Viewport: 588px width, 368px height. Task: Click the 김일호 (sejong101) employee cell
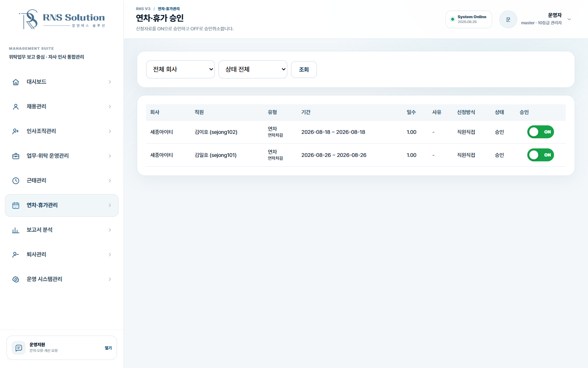point(216,155)
